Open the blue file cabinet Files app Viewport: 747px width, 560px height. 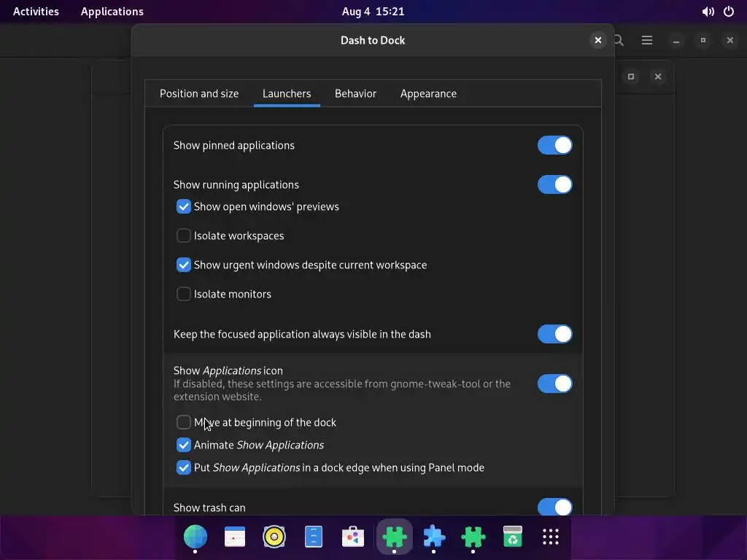[x=314, y=537]
